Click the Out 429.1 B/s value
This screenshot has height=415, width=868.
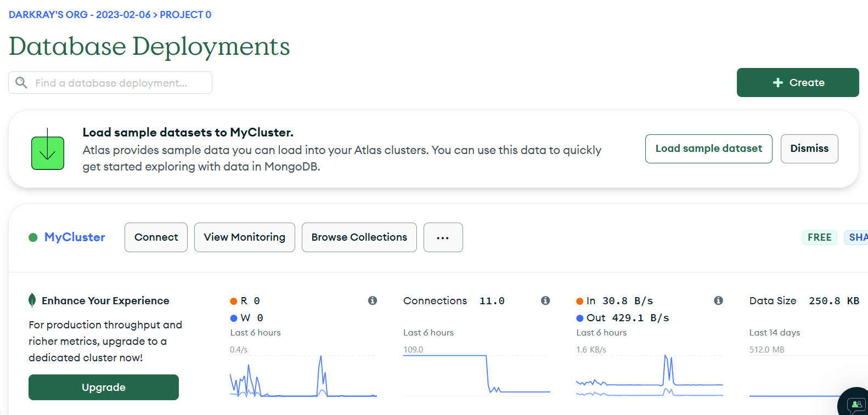640,318
